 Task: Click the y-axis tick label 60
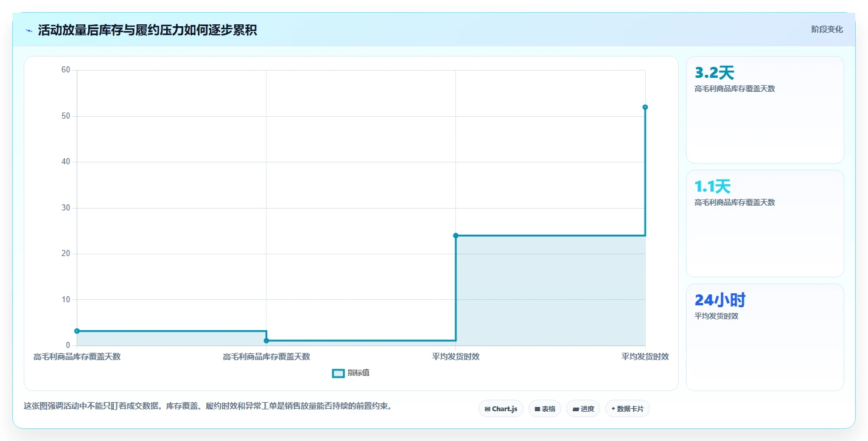[66, 70]
